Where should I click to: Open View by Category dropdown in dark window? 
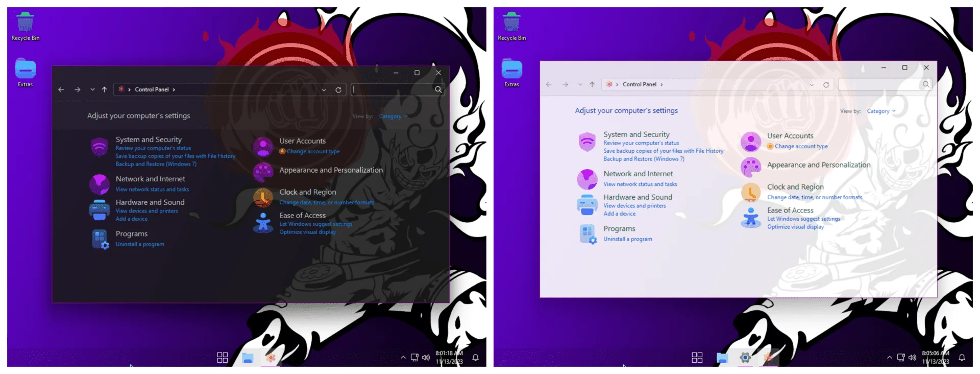click(393, 116)
